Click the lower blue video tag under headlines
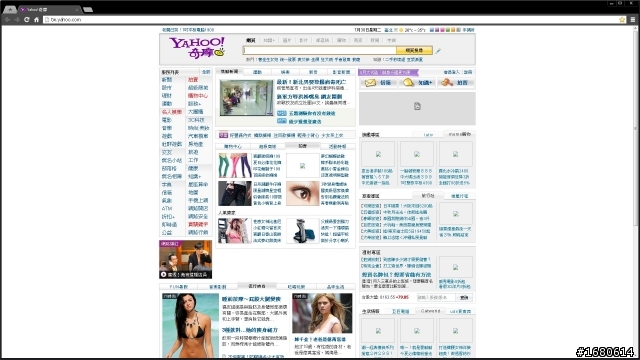The height and width of the screenshot is (360, 640). (282, 121)
